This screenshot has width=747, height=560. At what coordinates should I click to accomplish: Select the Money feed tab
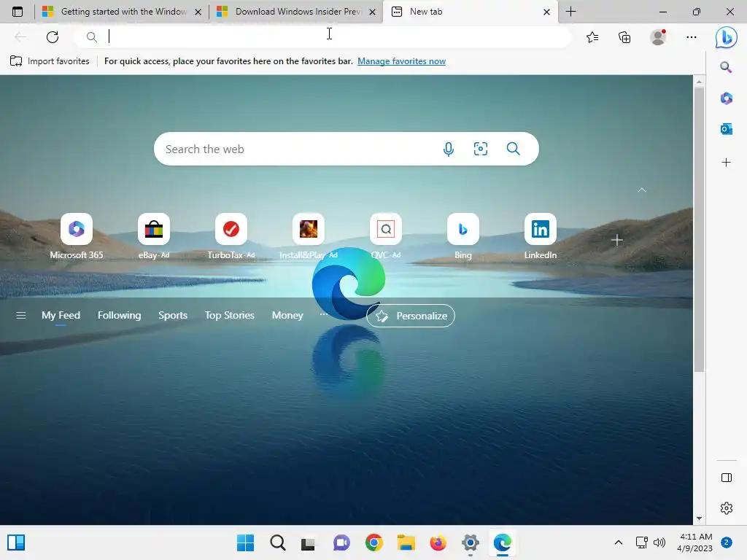[x=287, y=315]
